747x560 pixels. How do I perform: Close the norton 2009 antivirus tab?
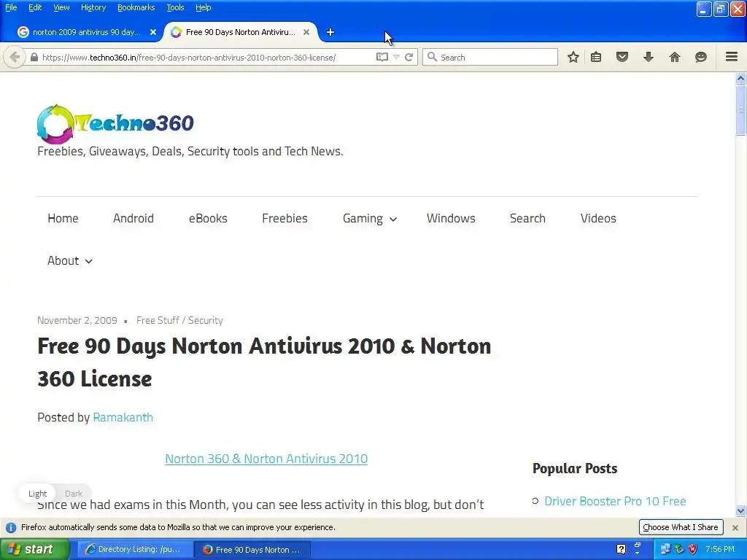[x=153, y=32]
